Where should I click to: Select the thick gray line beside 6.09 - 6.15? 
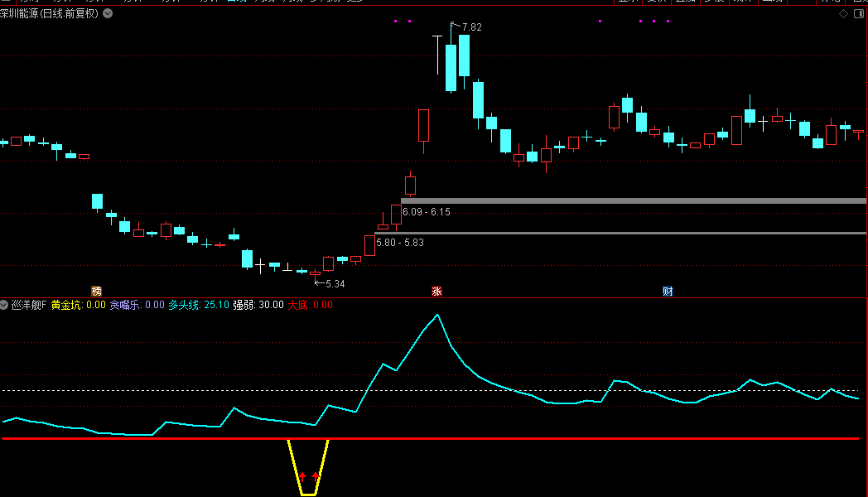click(x=634, y=201)
